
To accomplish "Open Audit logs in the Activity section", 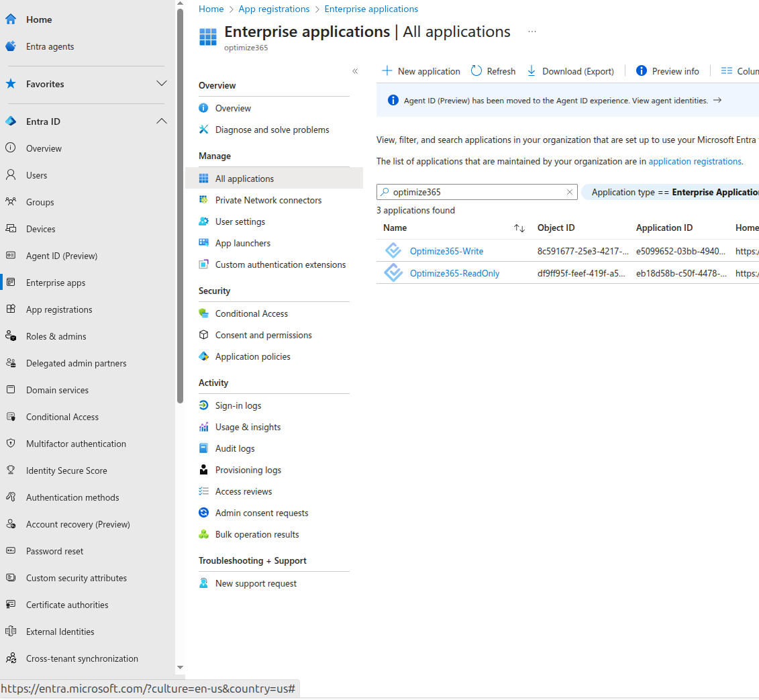I will (234, 448).
